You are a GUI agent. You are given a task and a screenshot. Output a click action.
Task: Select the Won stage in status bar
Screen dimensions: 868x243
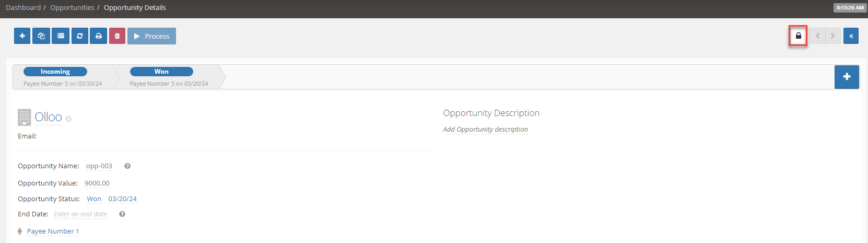[x=161, y=72]
